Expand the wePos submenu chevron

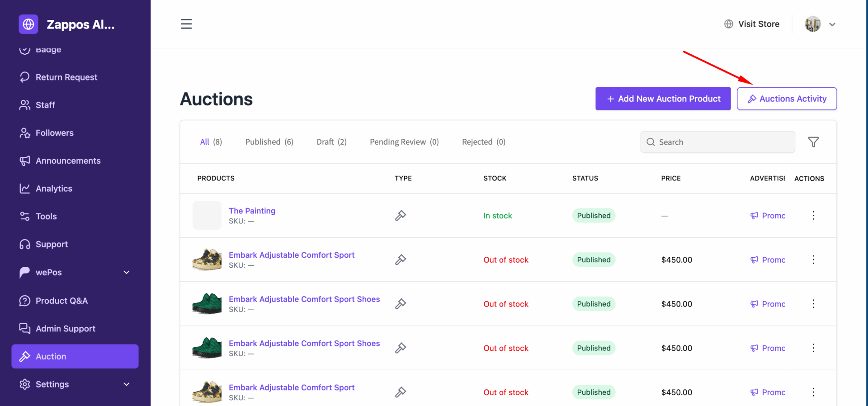click(x=127, y=272)
